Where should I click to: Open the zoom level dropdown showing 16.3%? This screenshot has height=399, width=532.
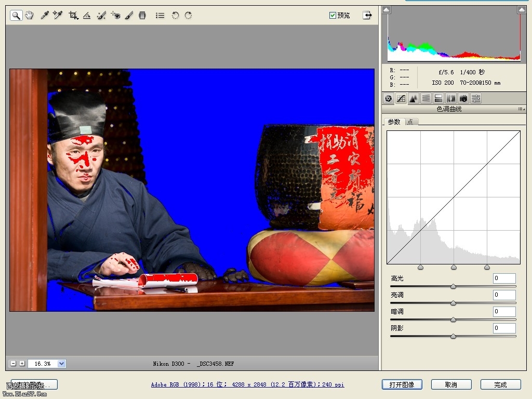click(x=62, y=364)
